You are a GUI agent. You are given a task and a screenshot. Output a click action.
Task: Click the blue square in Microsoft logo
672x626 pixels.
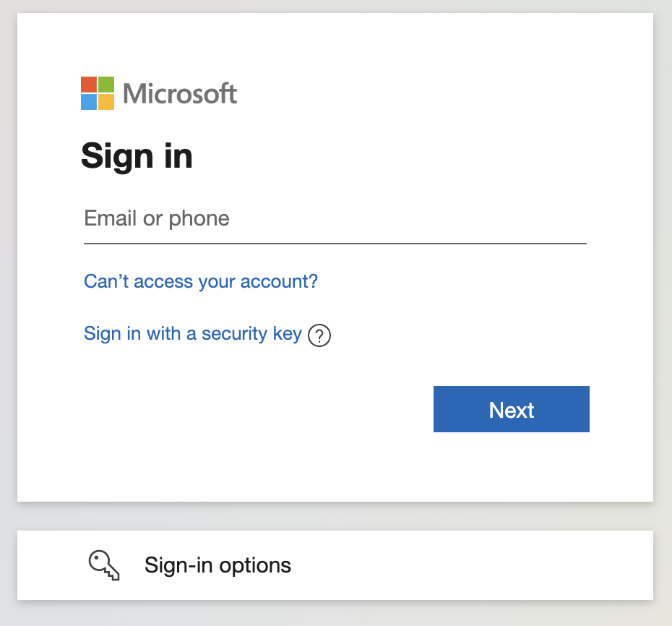coord(89,102)
